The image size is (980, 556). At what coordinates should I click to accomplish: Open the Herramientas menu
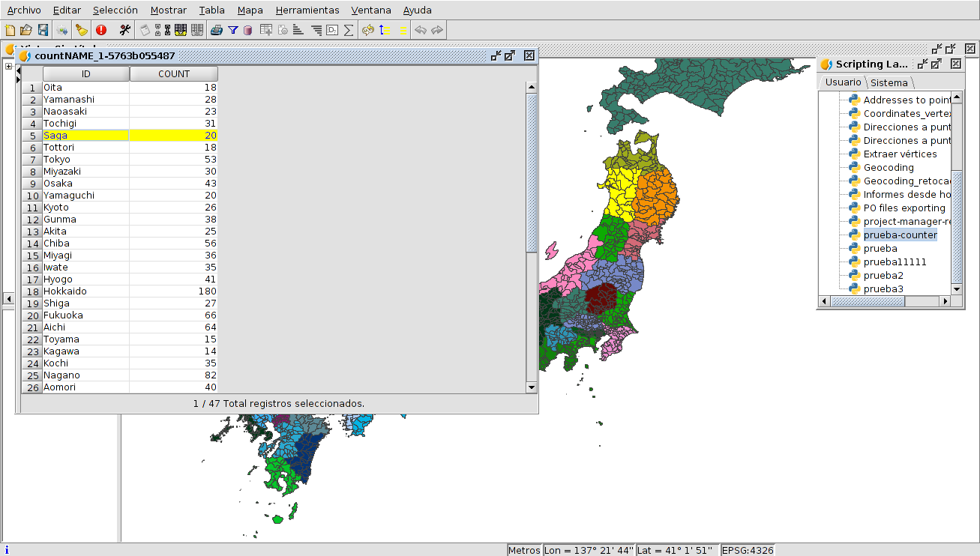(x=307, y=10)
